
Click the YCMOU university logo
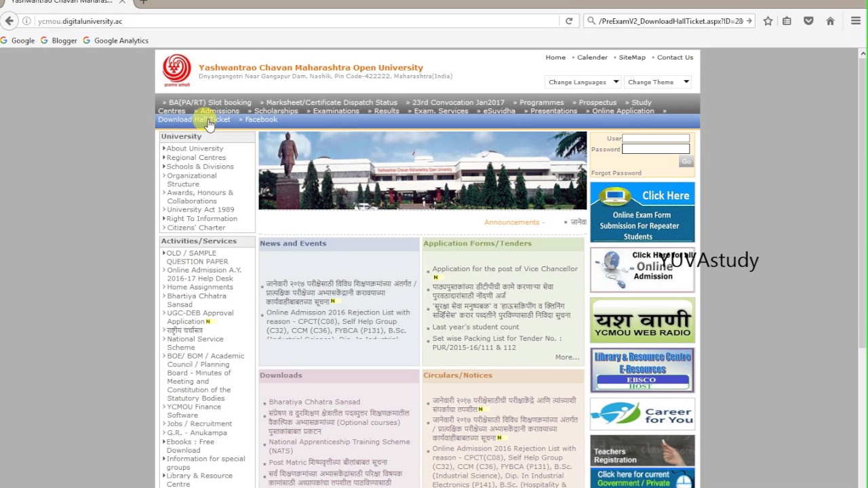coord(176,70)
